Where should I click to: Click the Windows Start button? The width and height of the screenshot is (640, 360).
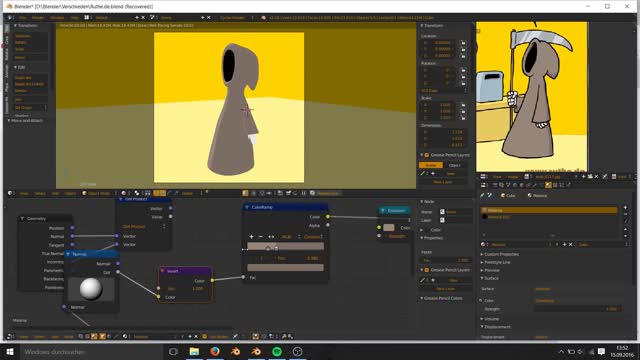10,351
